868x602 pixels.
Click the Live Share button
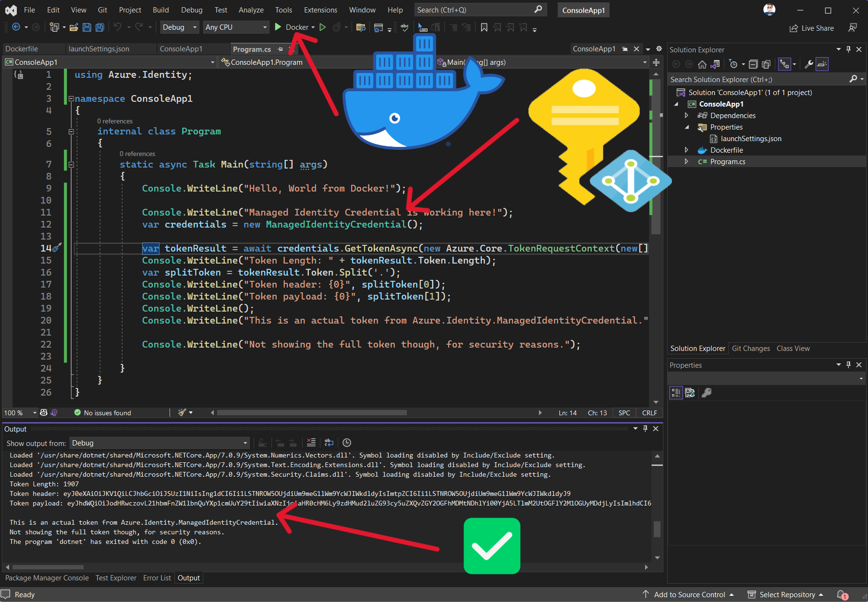point(812,28)
